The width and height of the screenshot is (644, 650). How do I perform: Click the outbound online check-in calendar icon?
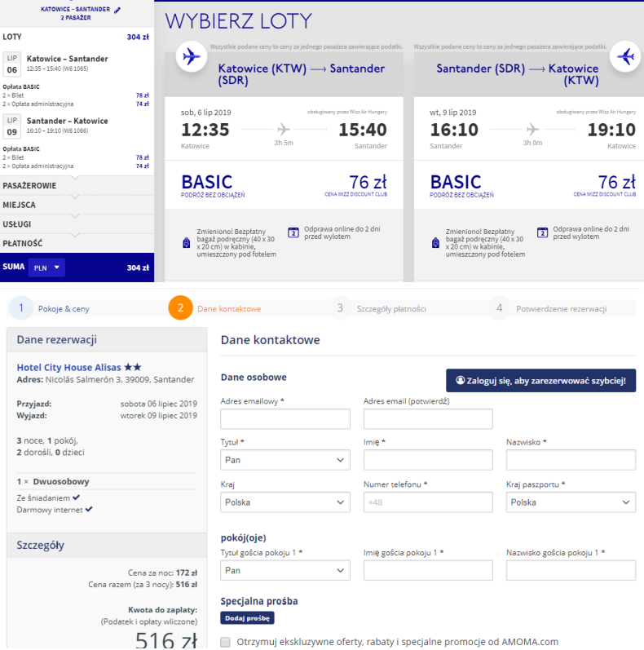[293, 232]
